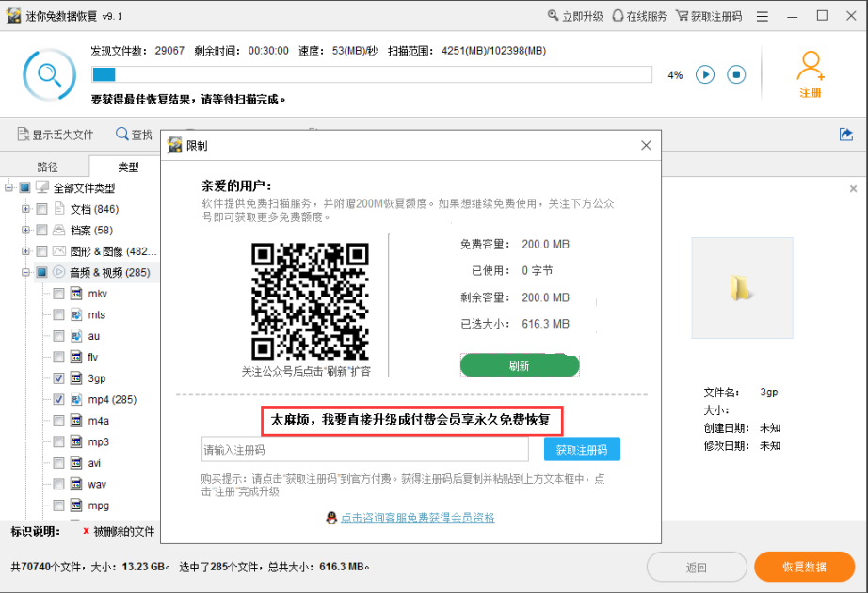The width and height of the screenshot is (868, 593).
Task: Click the 获取注册码 blue button
Action: point(582,450)
